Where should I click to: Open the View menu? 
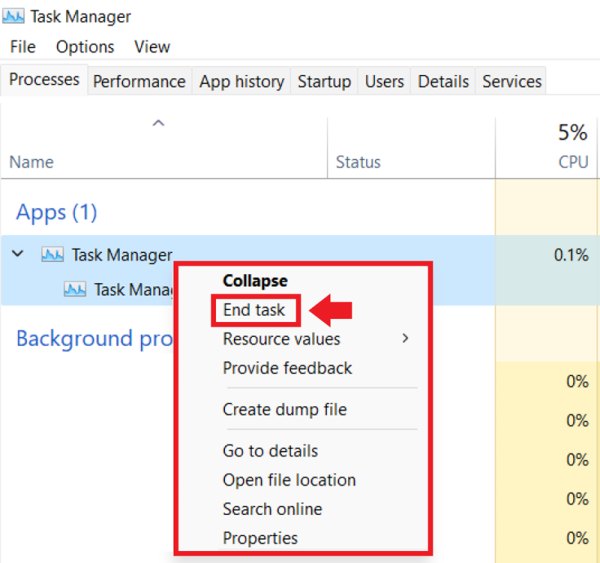152,47
